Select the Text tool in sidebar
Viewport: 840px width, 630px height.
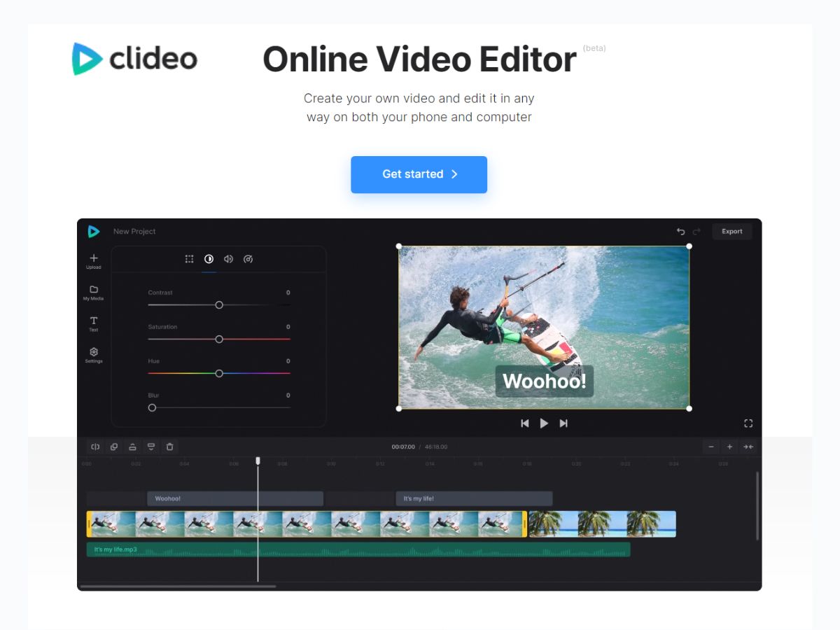94,321
